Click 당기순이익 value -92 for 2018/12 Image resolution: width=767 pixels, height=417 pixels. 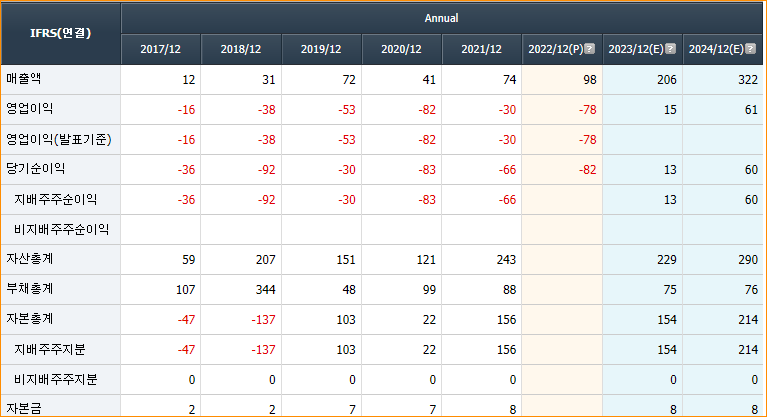267,170
